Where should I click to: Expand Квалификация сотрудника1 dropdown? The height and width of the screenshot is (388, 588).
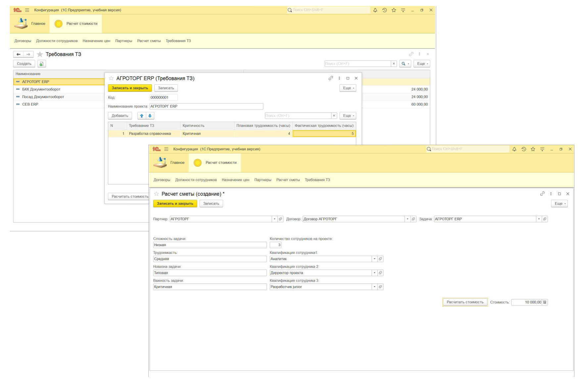click(x=374, y=259)
